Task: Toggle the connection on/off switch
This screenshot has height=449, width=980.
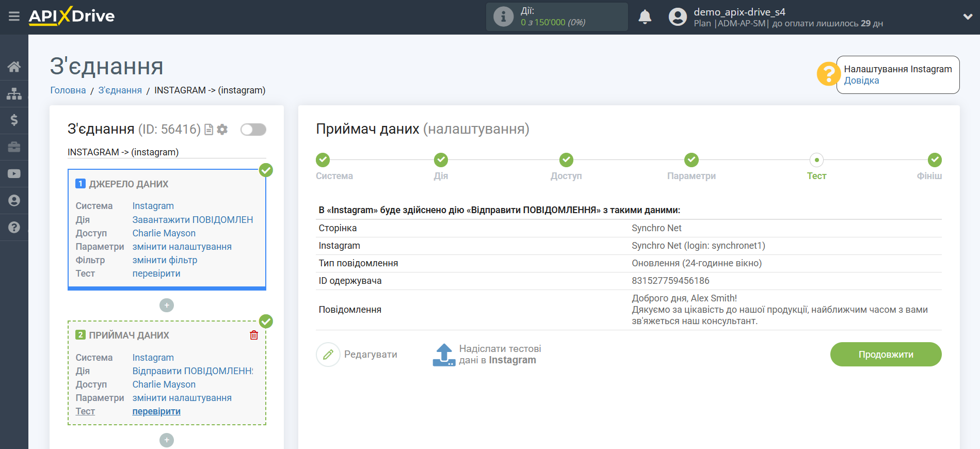Action: pos(253,130)
